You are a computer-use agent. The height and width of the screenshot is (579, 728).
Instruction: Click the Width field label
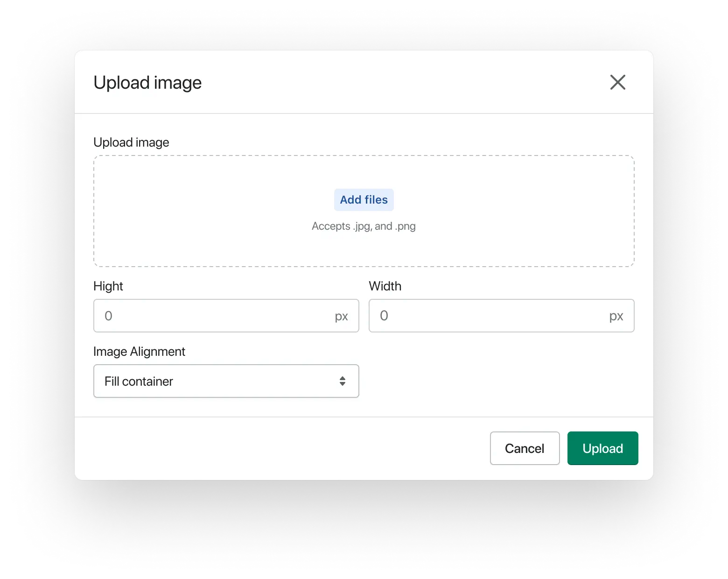[385, 286]
